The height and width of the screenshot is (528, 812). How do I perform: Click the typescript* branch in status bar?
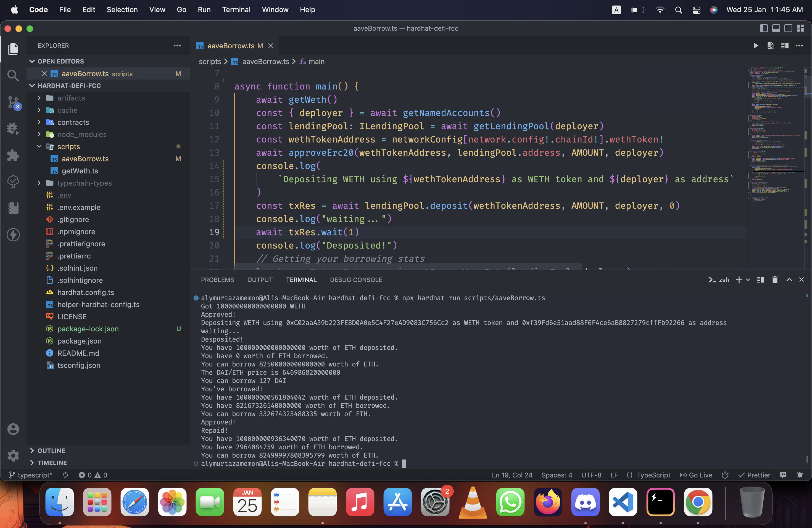coord(31,475)
